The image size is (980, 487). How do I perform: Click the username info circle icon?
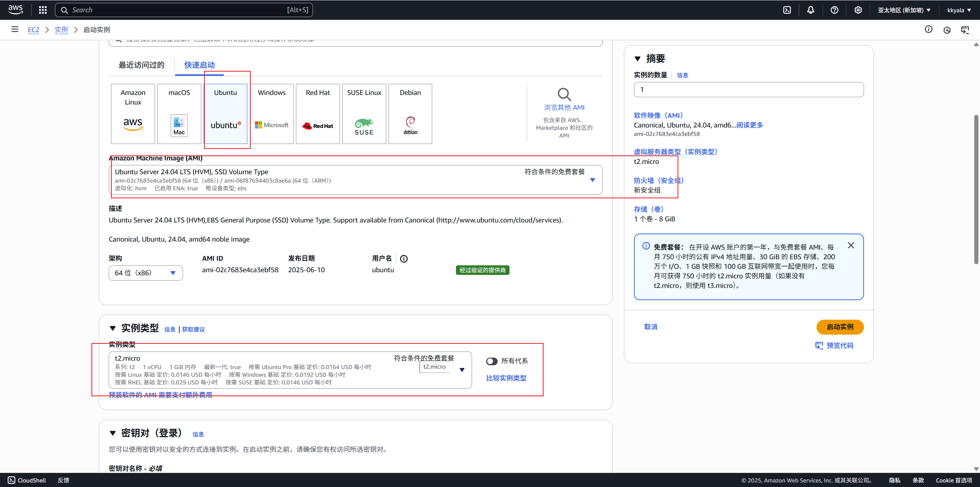point(404,259)
